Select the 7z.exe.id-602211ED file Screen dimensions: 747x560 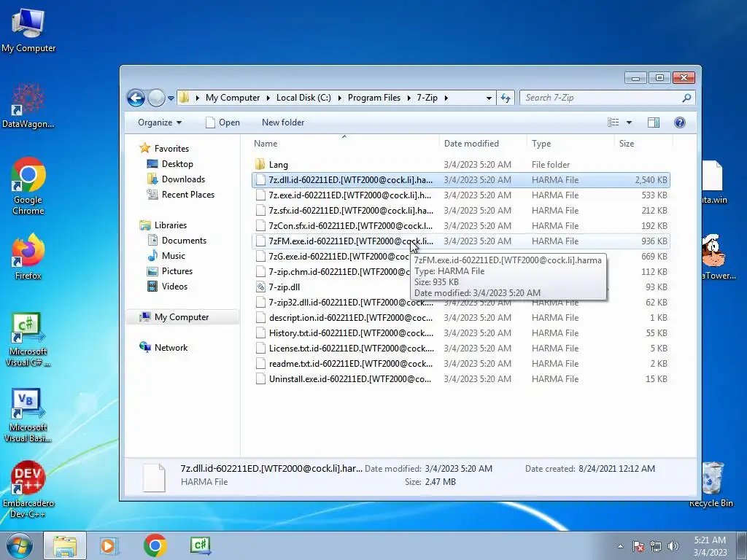point(461,195)
